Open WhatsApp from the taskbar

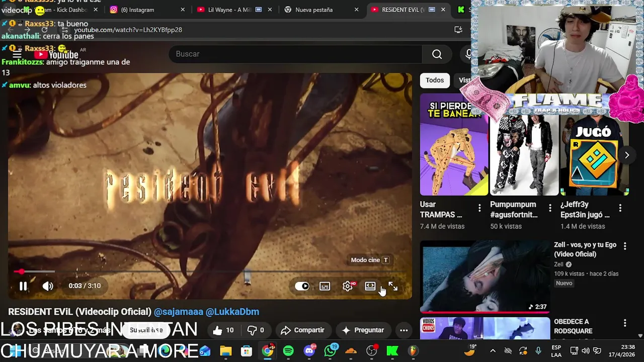(330, 351)
